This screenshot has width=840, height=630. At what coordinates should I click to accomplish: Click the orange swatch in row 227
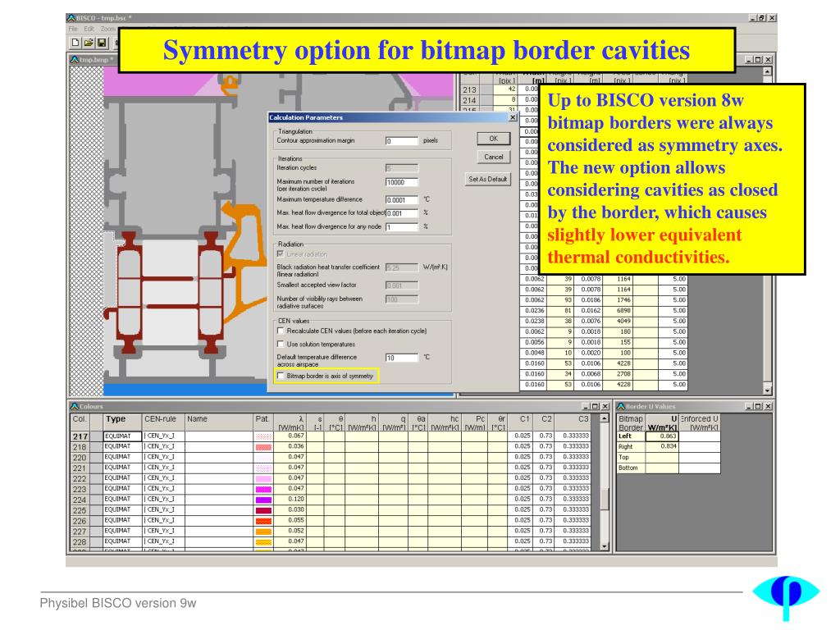[263, 532]
